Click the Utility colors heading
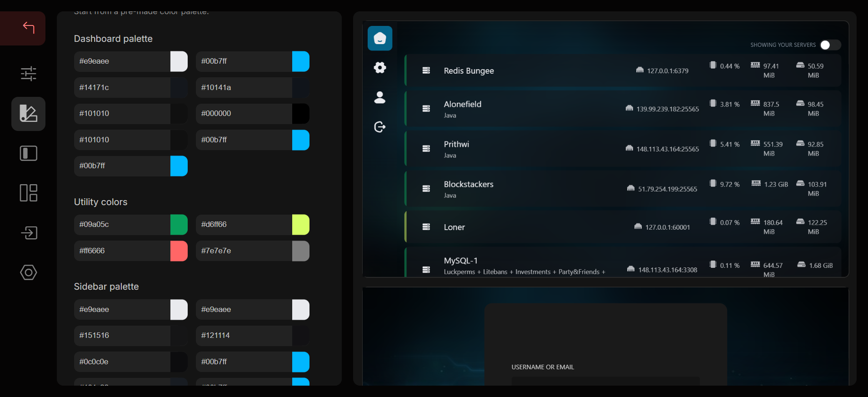 (x=100, y=202)
